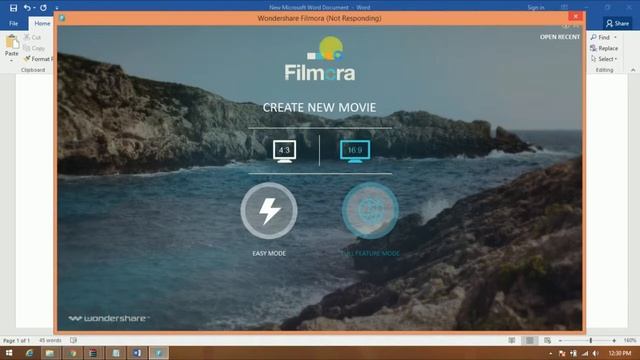This screenshot has height=360, width=640.
Task: Click the Filmora title bar app icon
Action: pyautogui.click(x=62, y=18)
